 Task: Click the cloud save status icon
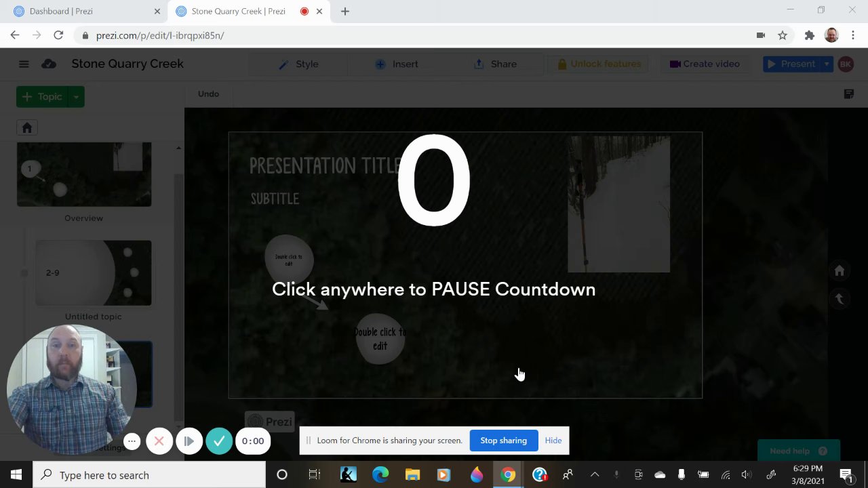(49, 64)
